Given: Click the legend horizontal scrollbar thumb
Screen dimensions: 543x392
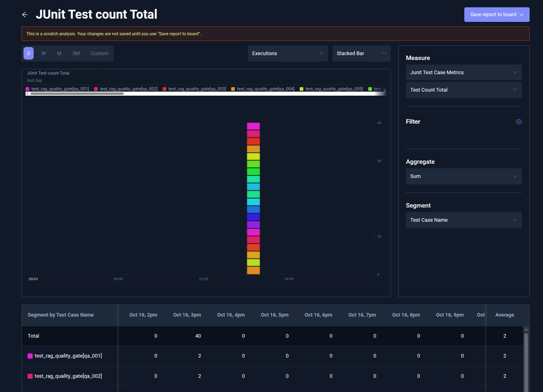Looking at the screenshot, I should coord(77,94).
